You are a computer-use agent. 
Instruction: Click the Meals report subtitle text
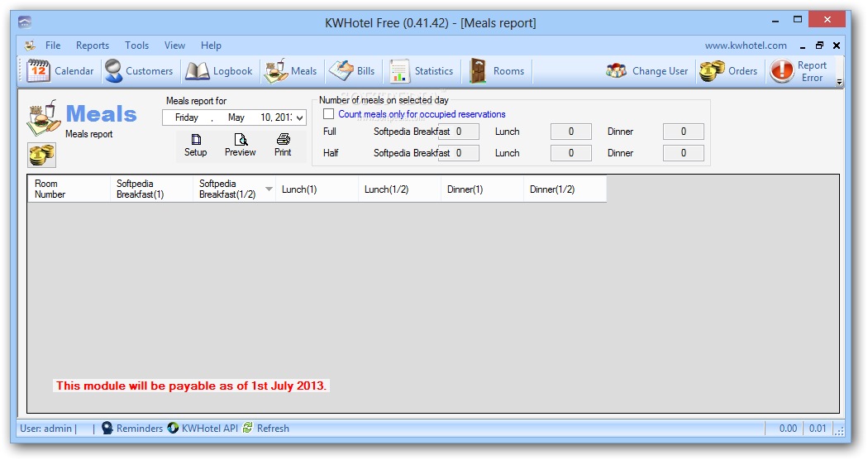[x=89, y=134]
